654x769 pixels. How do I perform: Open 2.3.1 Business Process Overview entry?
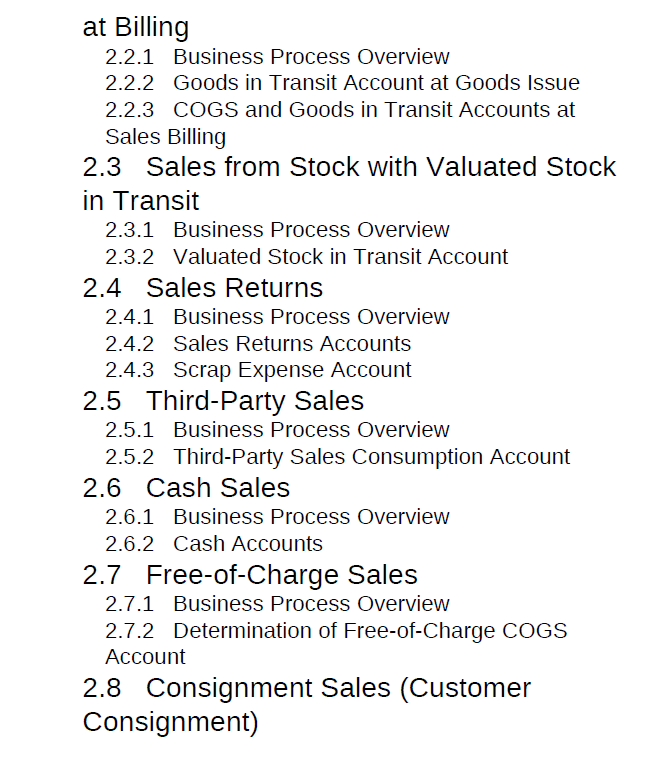point(277,230)
